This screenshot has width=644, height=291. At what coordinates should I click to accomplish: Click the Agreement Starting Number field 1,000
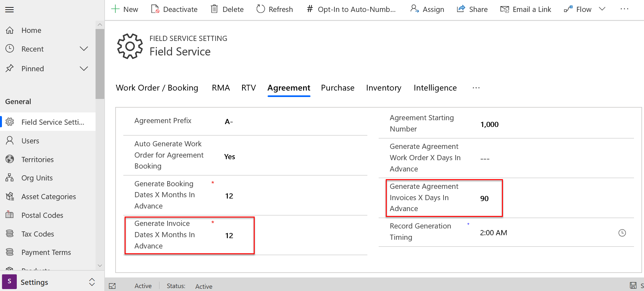[489, 124]
